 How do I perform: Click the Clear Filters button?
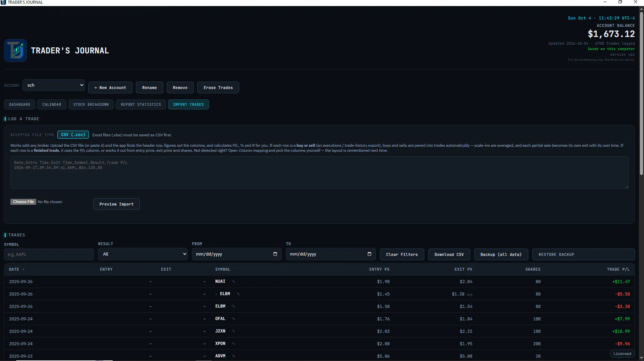tap(402, 255)
